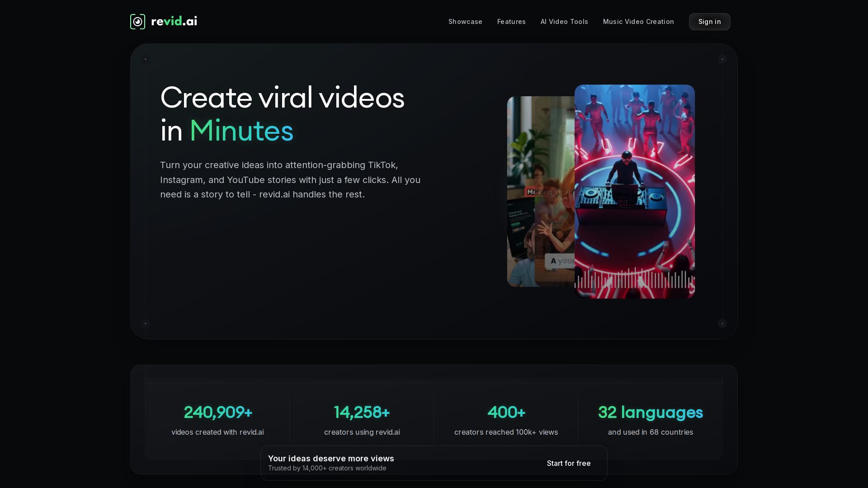Click "creators using revid.ai" caption
This screenshot has height=488, width=868.
[x=362, y=432]
